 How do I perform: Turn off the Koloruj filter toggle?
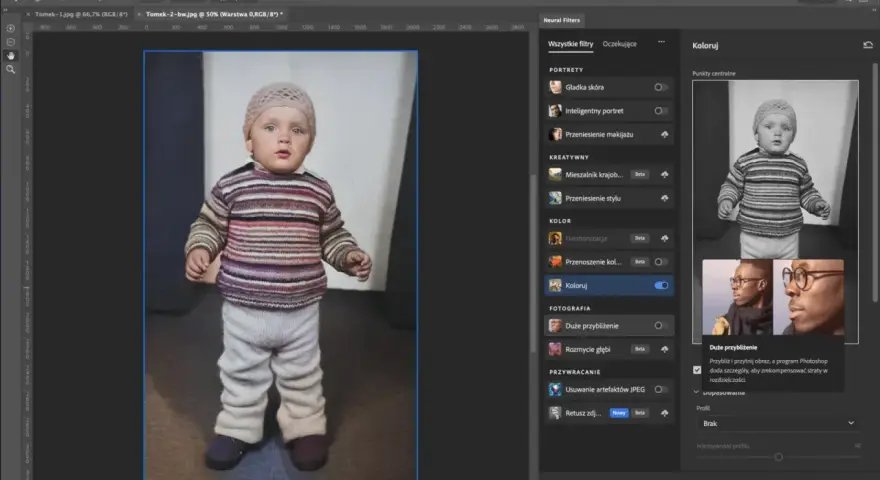661,285
